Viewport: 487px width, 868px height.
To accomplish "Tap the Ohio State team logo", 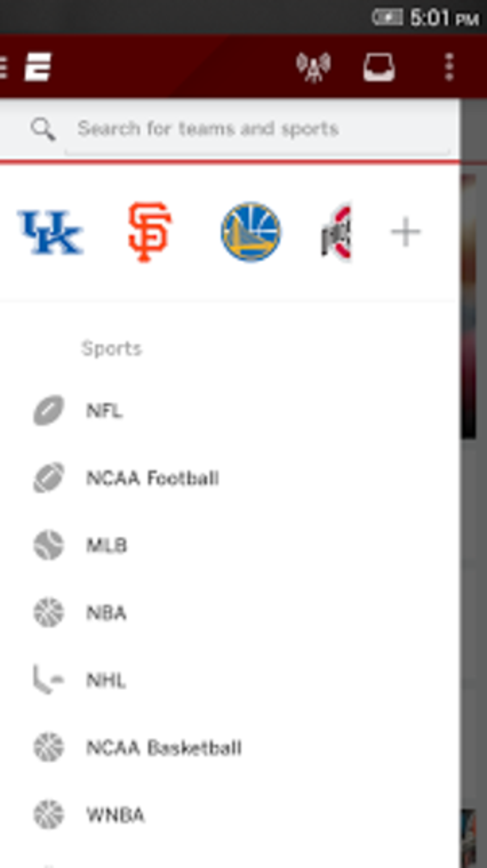I will tap(337, 232).
